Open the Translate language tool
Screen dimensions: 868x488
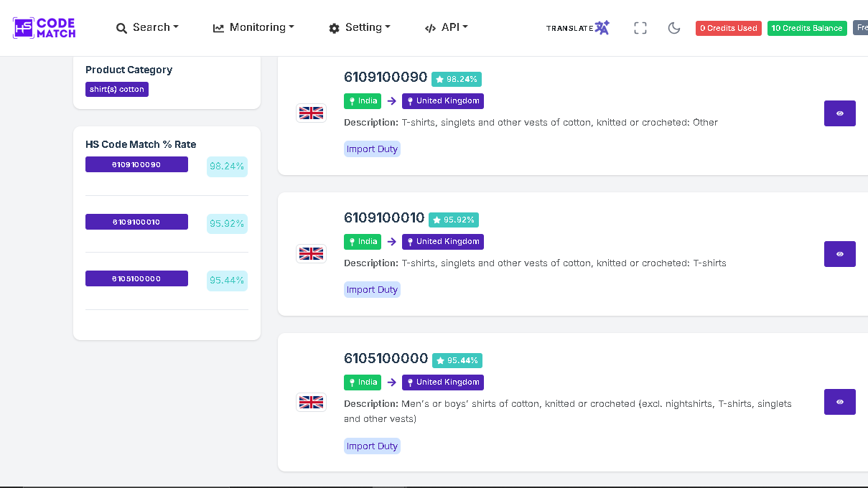pyautogui.click(x=577, y=28)
